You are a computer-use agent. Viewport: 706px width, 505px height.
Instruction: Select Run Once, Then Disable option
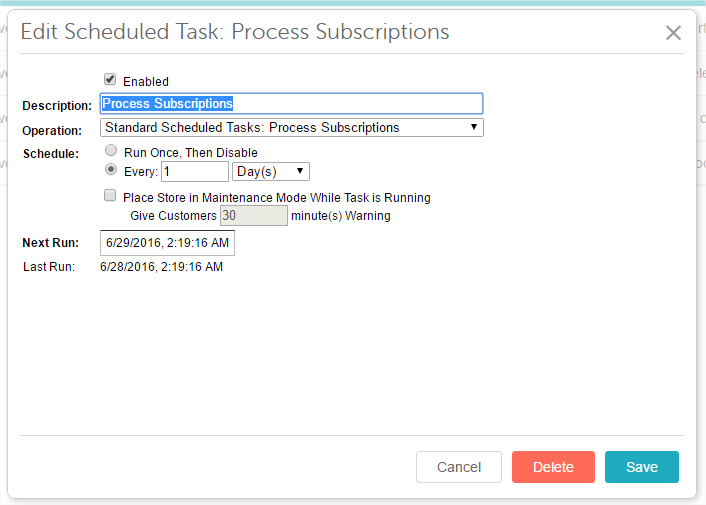point(111,150)
